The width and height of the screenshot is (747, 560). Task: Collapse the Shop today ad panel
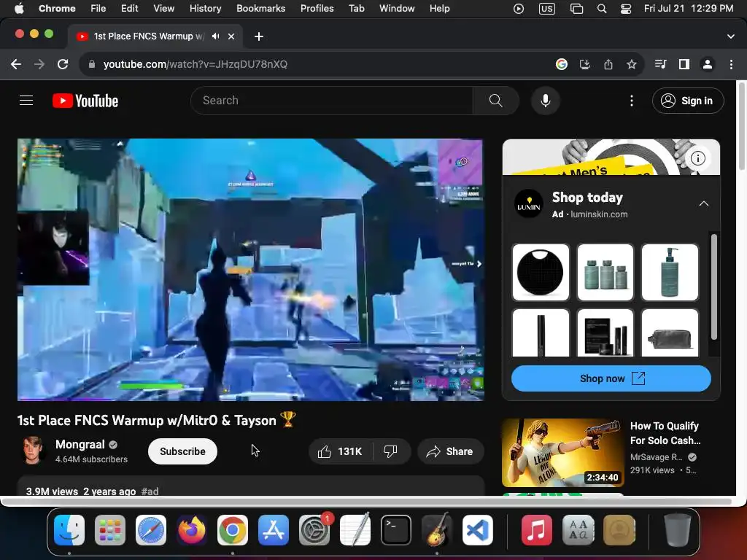pyautogui.click(x=704, y=204)
